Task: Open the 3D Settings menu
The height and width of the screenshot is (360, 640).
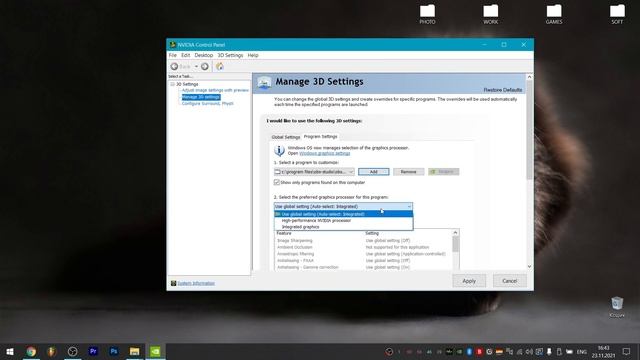Action: coord(230,55)
